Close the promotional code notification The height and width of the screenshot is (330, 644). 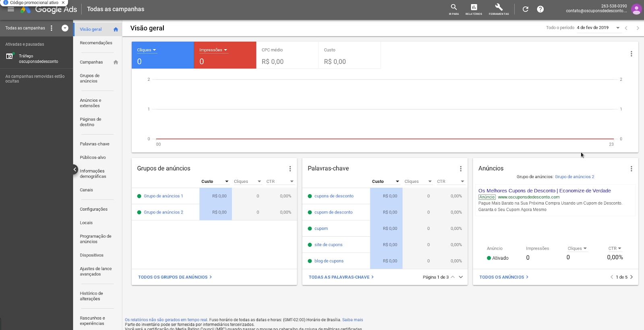coord(63,2)
